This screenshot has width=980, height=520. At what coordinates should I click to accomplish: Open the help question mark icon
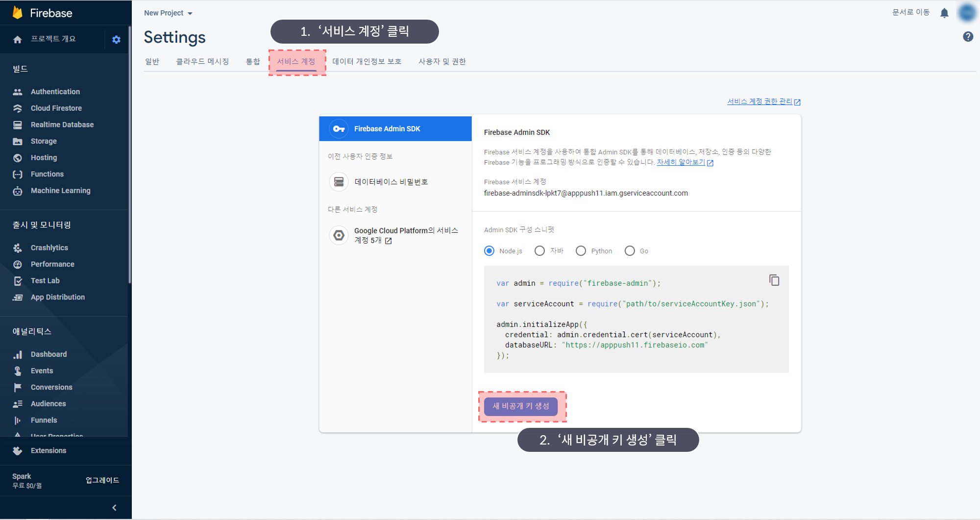tap(968, 37)
